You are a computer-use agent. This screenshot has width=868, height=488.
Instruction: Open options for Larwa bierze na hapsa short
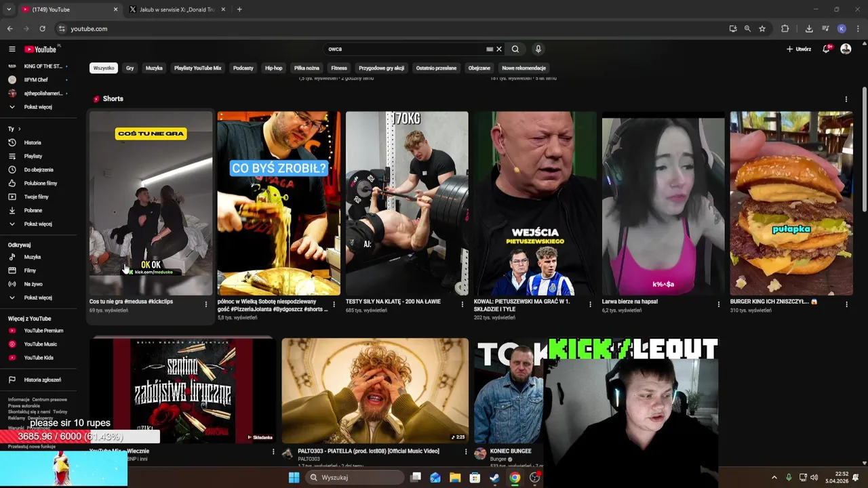pyautogui.click(x=718, y=304)
